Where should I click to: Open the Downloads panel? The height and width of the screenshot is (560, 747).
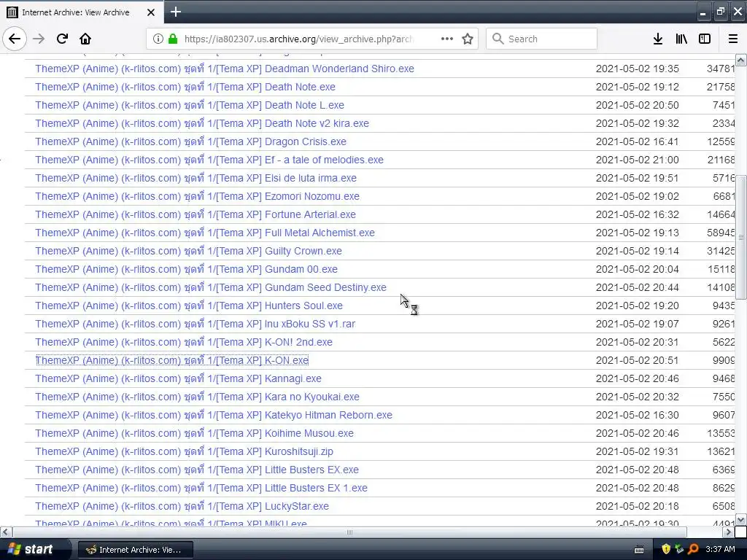coord(658,39)
